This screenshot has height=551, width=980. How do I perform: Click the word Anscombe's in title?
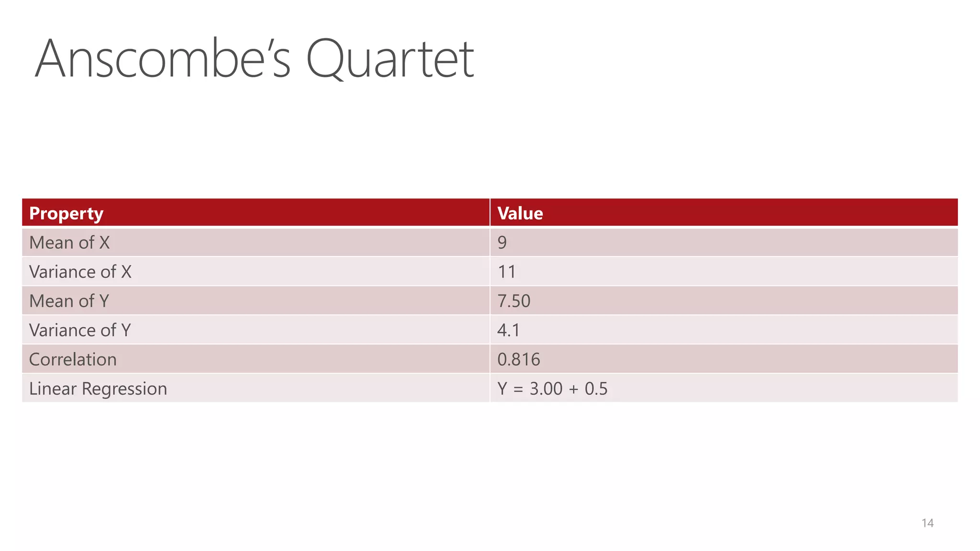pos(163,58)
